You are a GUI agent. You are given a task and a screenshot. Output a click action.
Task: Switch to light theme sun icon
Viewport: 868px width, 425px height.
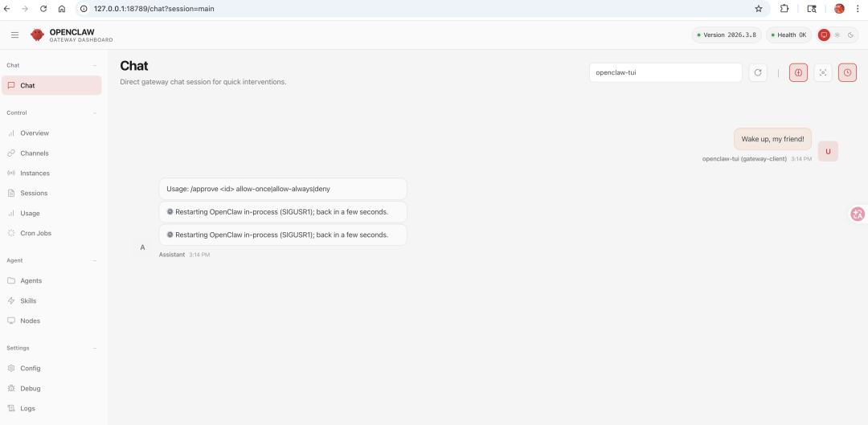pyautogui.click(x=837, y=35)
